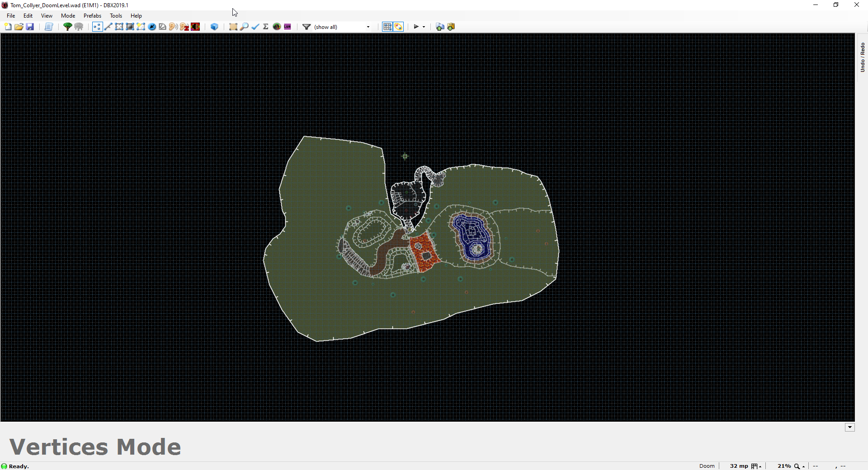Click the tan square toolbar icon

233,27
